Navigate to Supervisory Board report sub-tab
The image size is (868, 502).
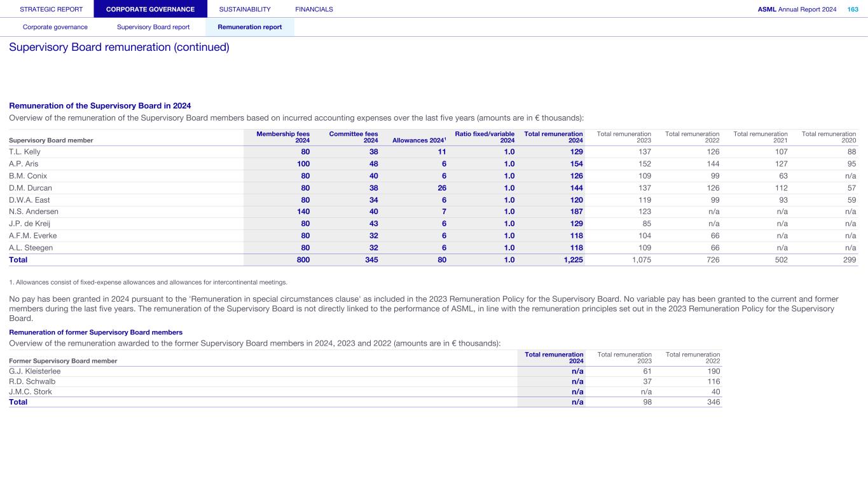coord(153,27)
